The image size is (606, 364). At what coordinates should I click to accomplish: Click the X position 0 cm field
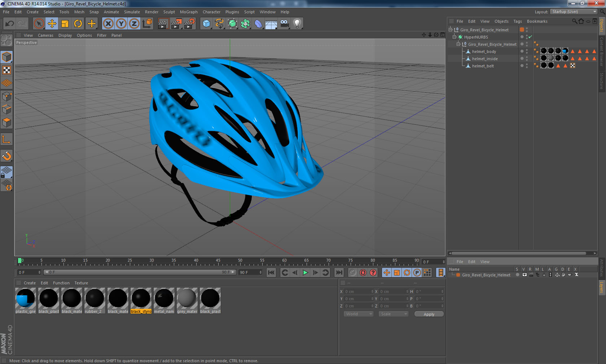pyautogui.click(x=359, y=292)
